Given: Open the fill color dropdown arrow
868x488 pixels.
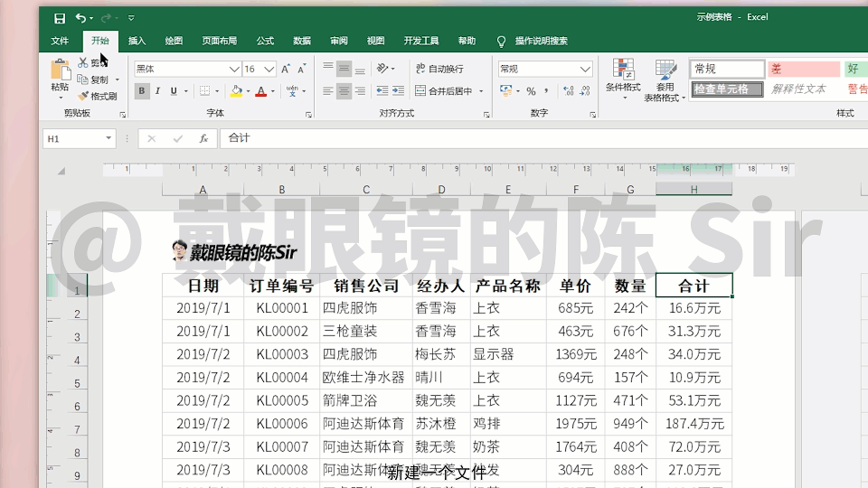Looking at the screenshot, I should tap(248, 90).
